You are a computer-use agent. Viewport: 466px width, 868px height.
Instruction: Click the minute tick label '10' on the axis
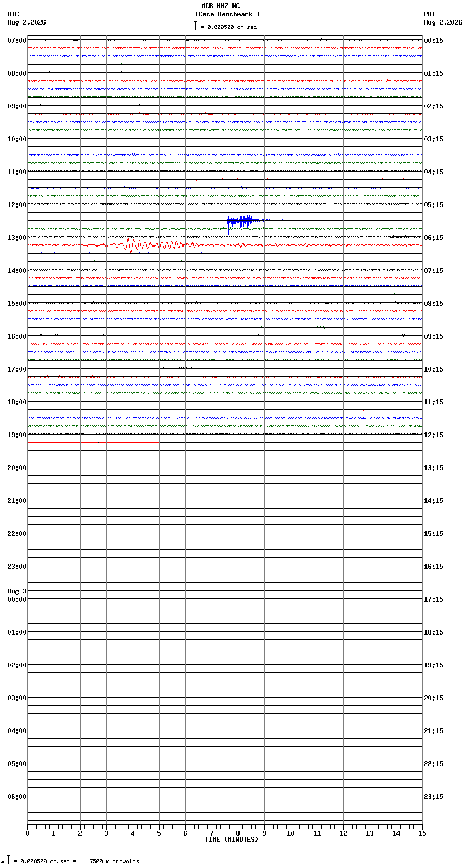point(291,833)
